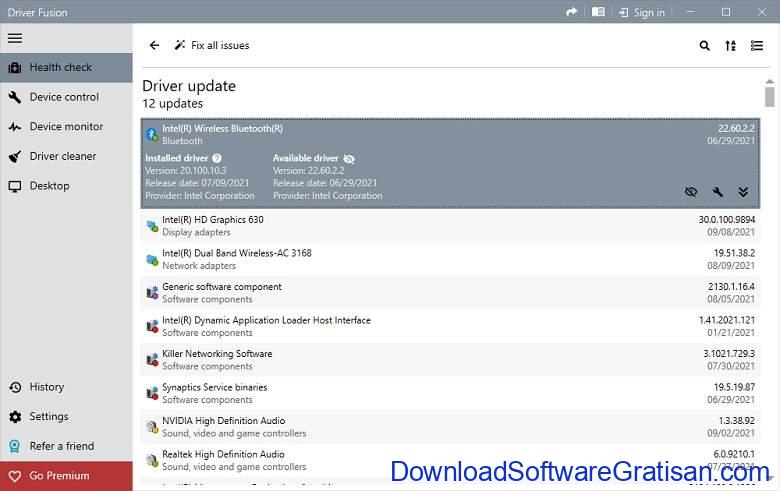Click the Driver update heading
780x491 pixels.
(189, 86)
